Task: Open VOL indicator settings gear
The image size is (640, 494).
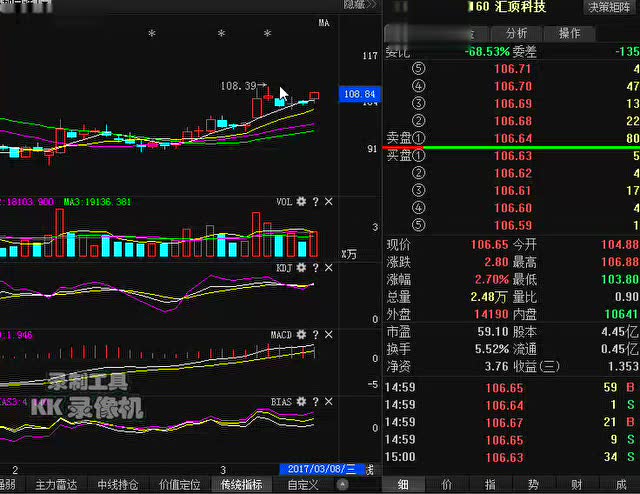Action: tap(301, 201)
